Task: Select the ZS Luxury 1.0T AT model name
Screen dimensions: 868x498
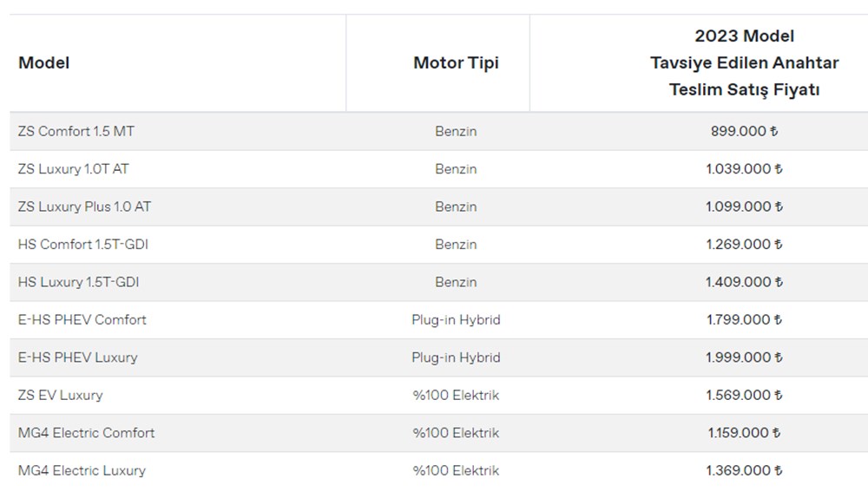Action: (x=73, y=168)
